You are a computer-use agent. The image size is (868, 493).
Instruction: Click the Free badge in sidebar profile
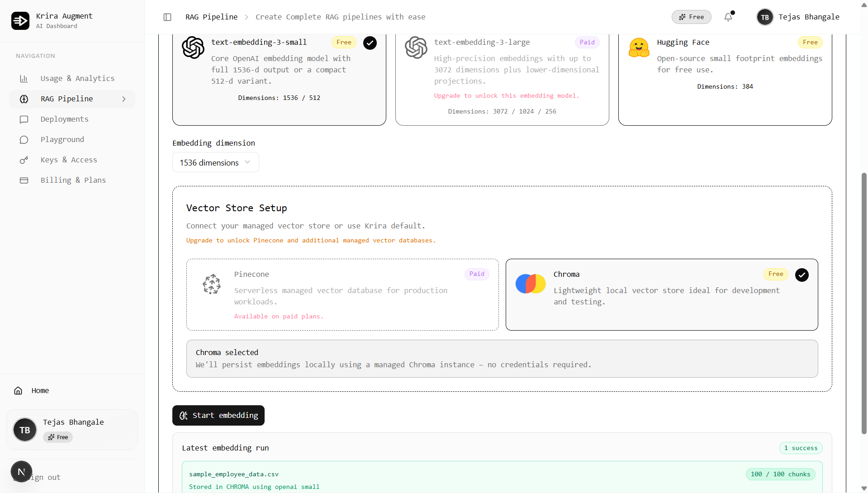58,437
